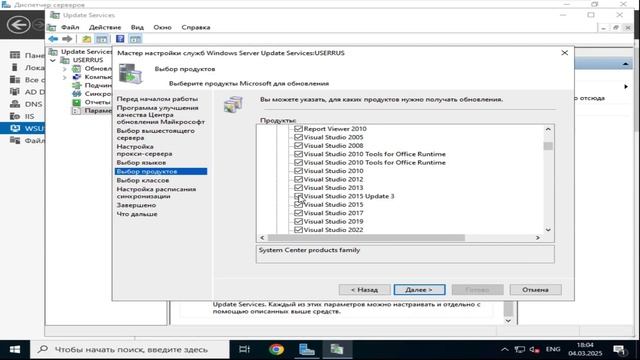Select the Update Services root node icon
The height and width of the screenshot is (360, 640).
(53, 51)
